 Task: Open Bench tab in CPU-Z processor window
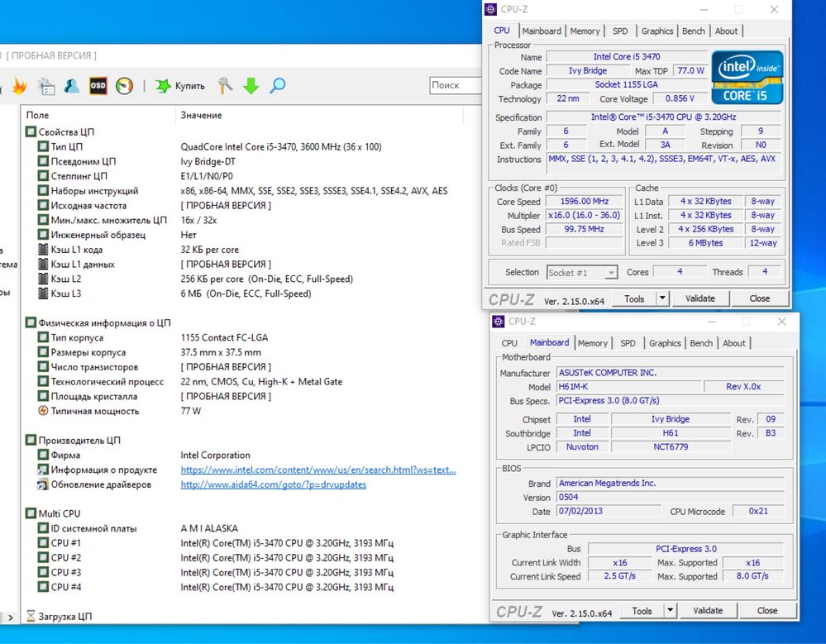(x=693, y=31)
